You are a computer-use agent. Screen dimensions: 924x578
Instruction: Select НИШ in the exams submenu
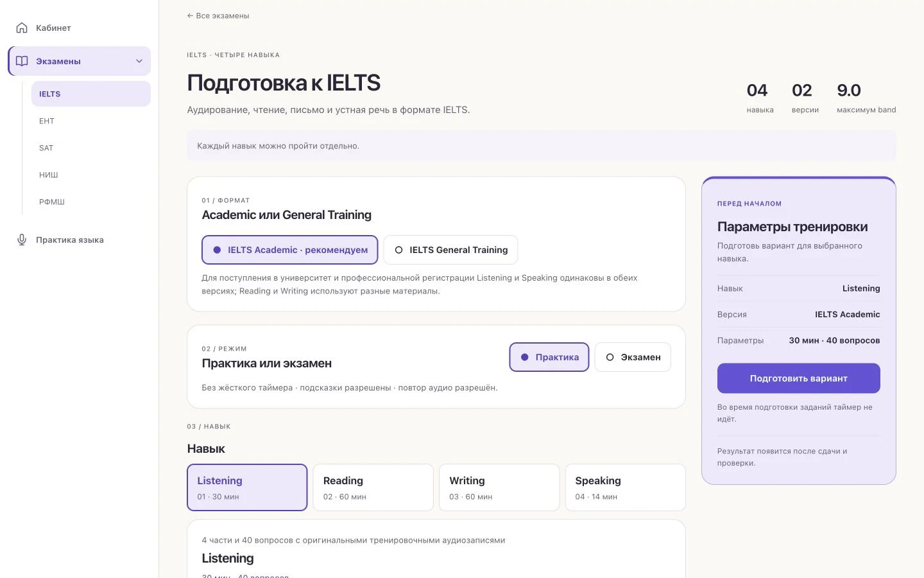91,175
